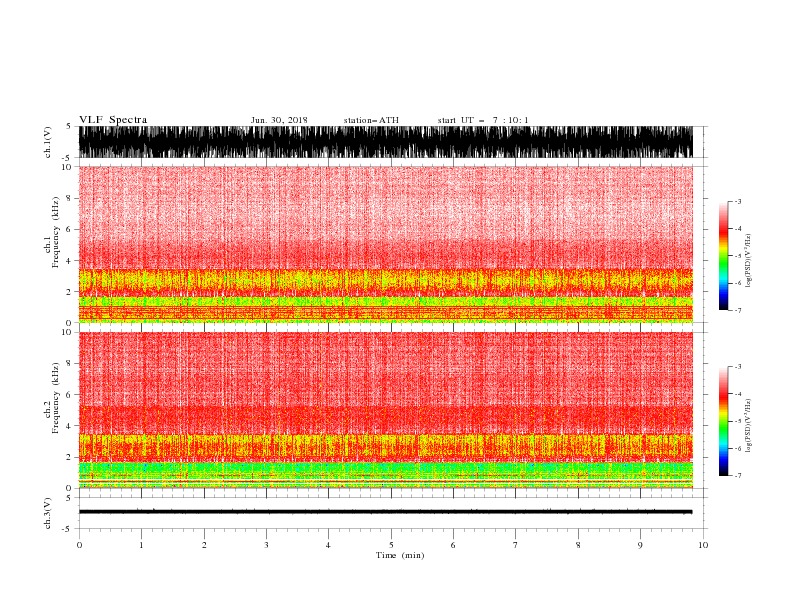
Task: Click the ch.1 PSD color scale bar
Action: (723, 256)
